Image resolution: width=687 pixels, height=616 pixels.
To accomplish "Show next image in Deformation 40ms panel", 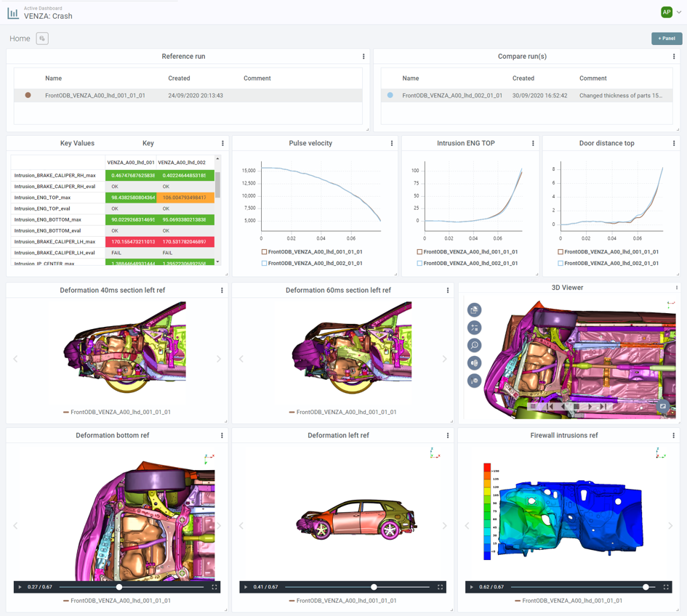I will coord(219,359).
